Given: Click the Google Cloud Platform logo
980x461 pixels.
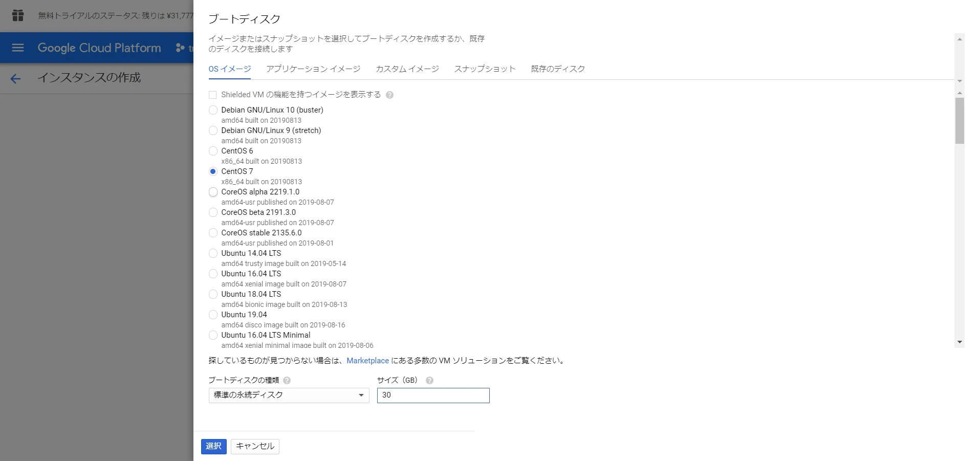Looking at the screenshot, I should pos(98,47).
